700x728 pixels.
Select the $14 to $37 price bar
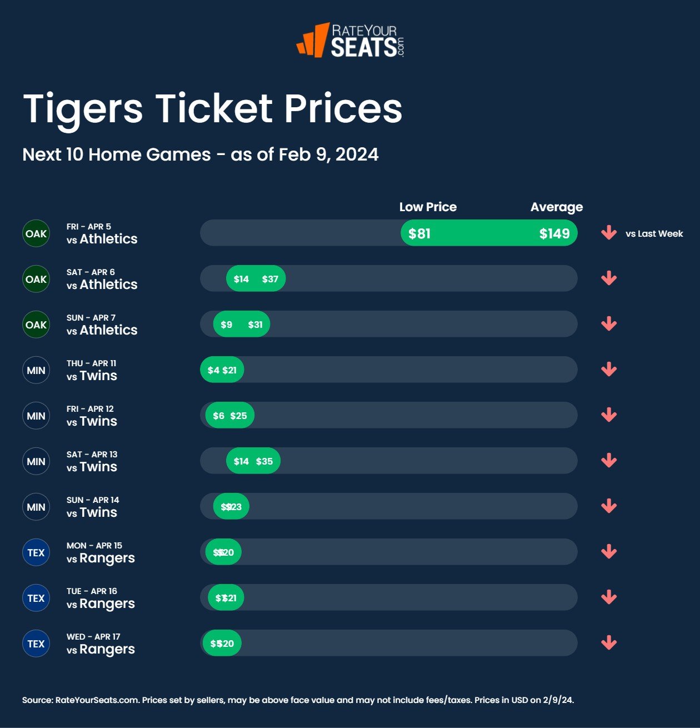pyautogui.click(x=256, y=278)
